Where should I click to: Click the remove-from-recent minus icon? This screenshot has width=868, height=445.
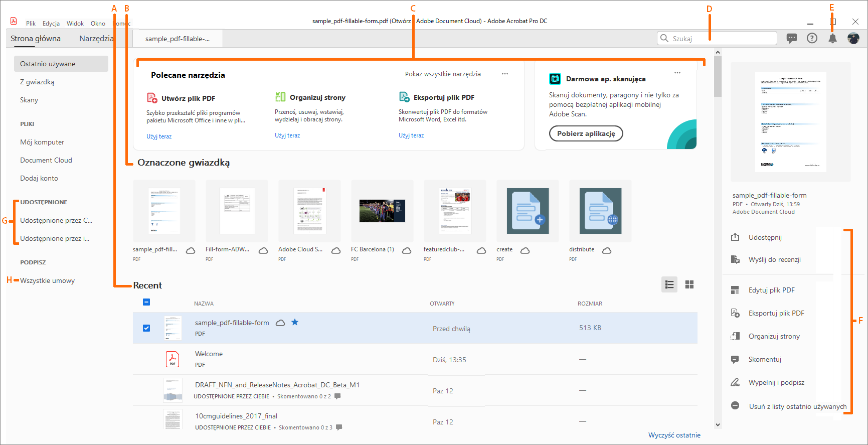tap(735, 405)
